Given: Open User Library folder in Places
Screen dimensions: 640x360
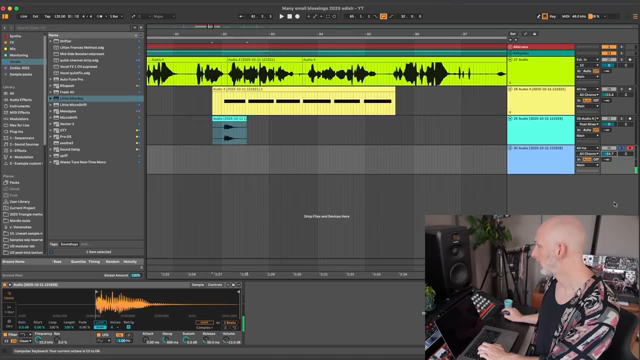Looking at the screenshot, I should (20, 202).
